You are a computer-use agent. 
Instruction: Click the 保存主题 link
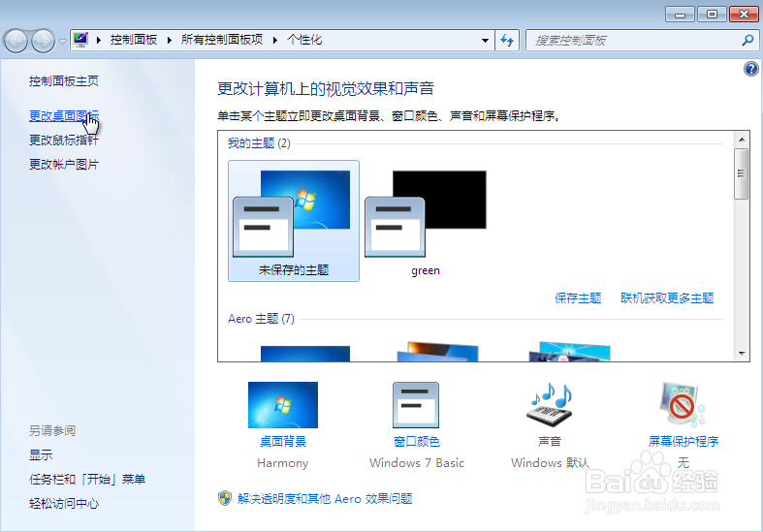(x=578, y=298)
